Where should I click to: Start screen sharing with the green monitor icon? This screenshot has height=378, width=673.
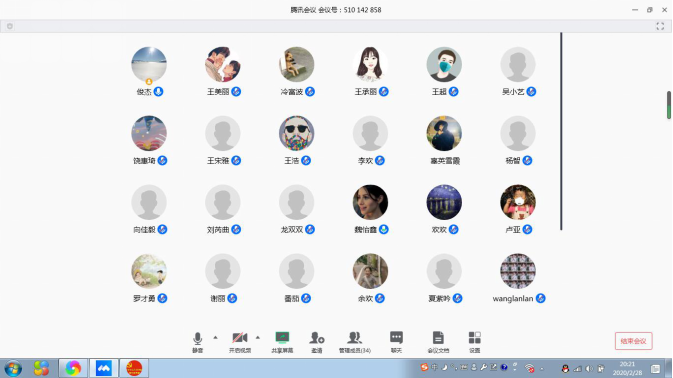[x=282, y=342]
